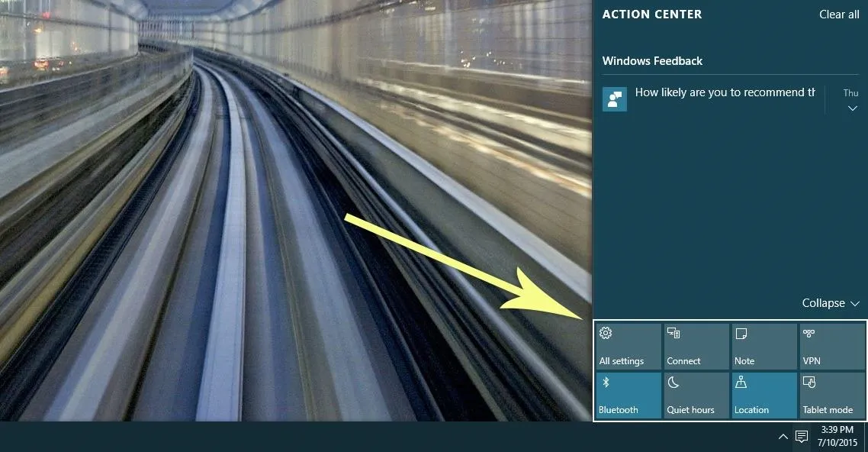This screenshot has height=452, width=868.
Task: Collapse the quick actions panel
Action: click(831, 303)
